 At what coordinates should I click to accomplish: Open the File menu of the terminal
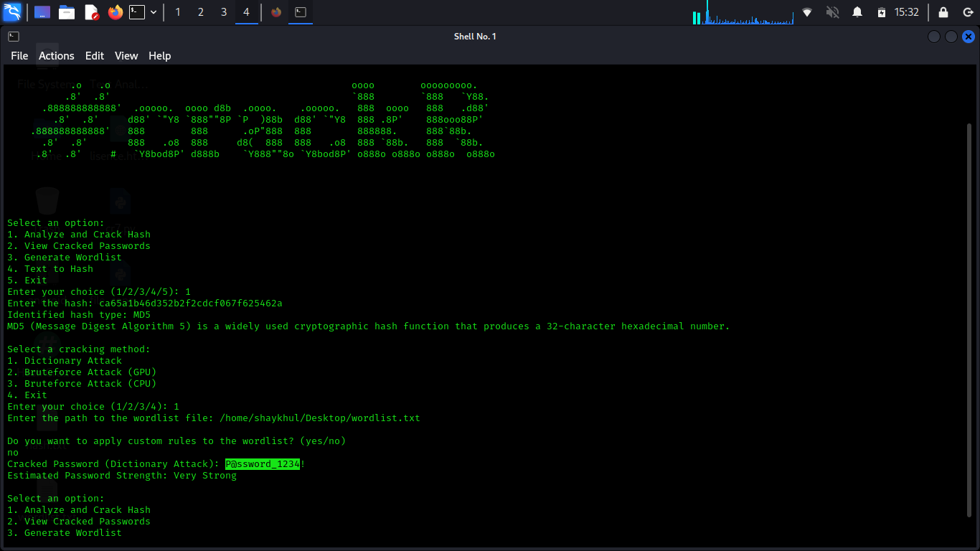click(19, 55)
